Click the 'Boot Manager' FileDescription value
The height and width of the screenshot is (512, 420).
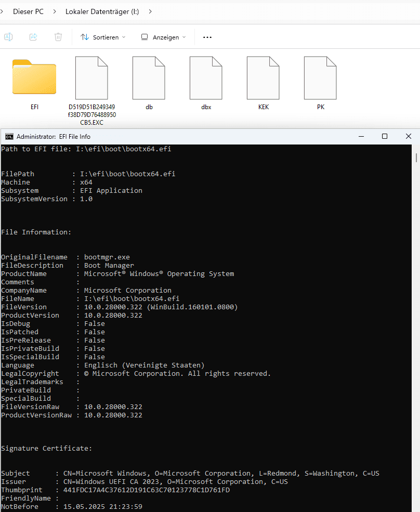[109, 265]
